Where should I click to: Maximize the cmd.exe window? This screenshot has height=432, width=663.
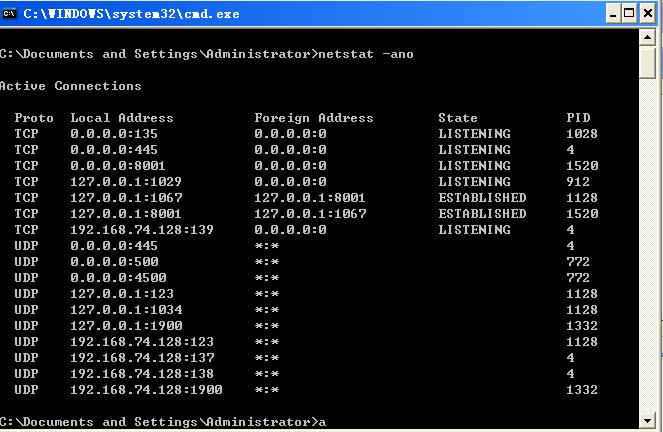coord(629,14)
